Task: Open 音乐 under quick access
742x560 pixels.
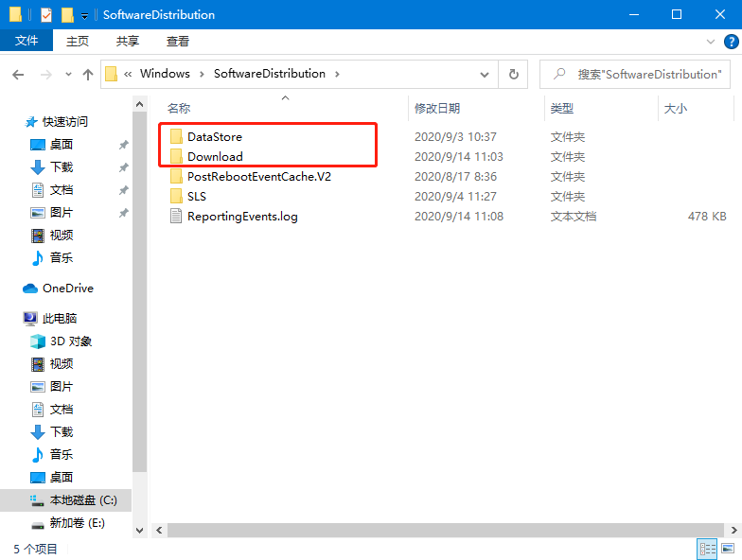Action: point(62,257)
